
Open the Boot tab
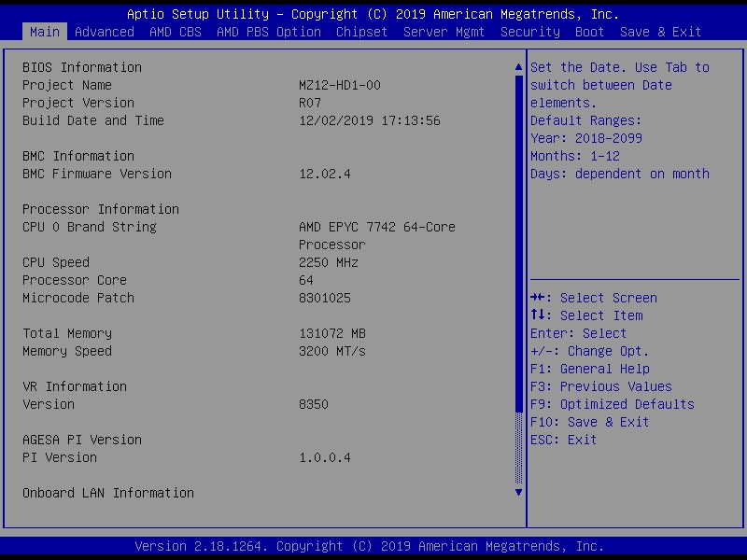click(589, 32)
